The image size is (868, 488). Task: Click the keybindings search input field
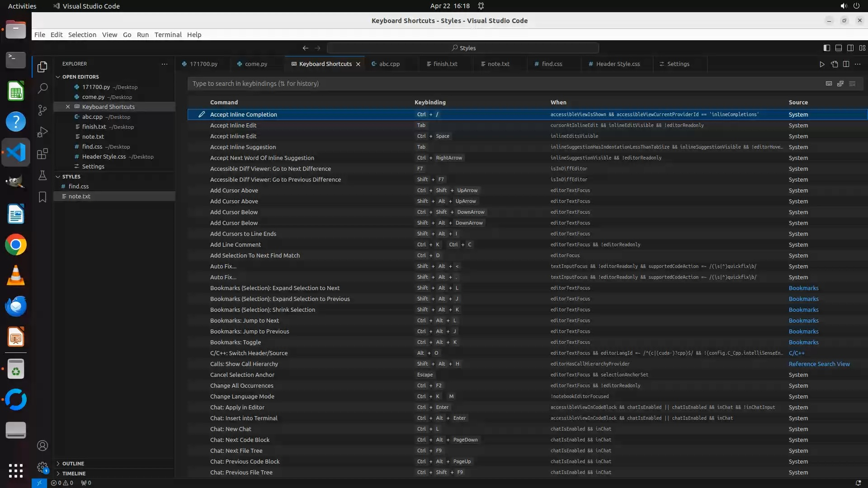pos(497,84)
